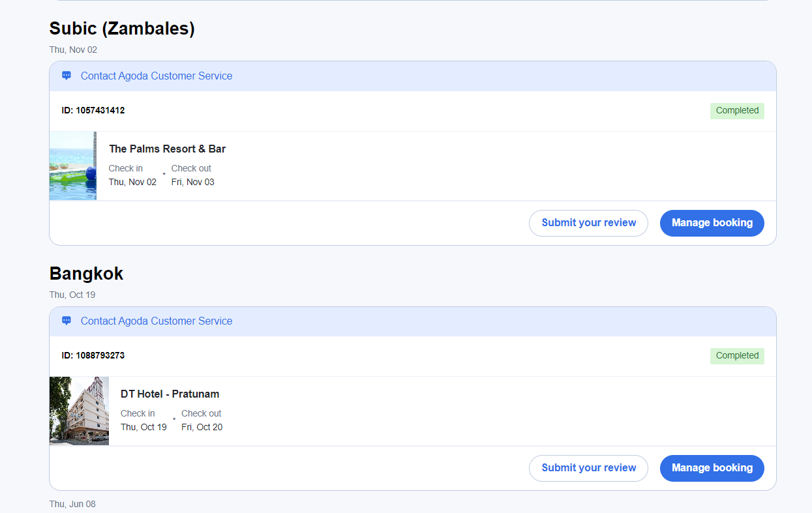Click The Palms Resort & Bar hotel name
This screenshot has width=812, height=513.
tap(167, 149)
